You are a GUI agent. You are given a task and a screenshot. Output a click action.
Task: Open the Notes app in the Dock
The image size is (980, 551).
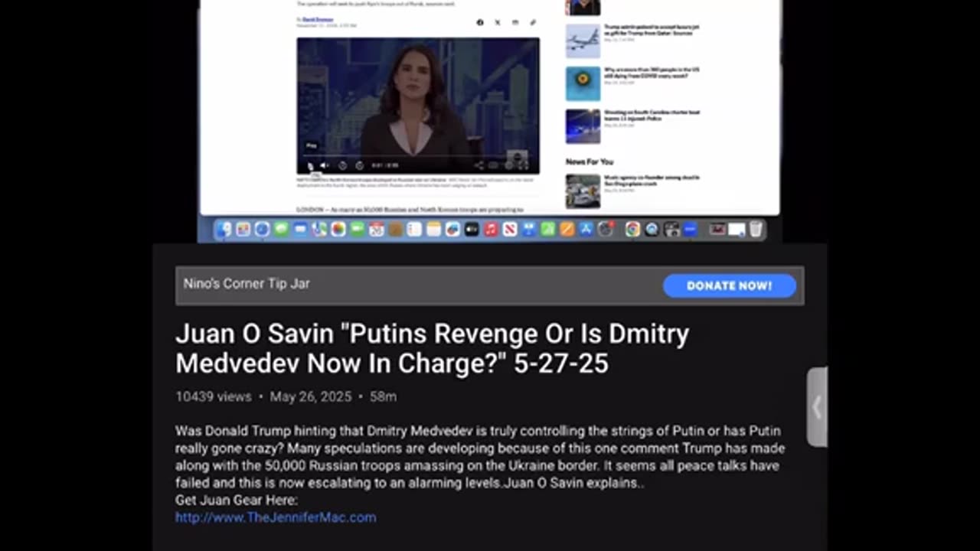[433, 229]
